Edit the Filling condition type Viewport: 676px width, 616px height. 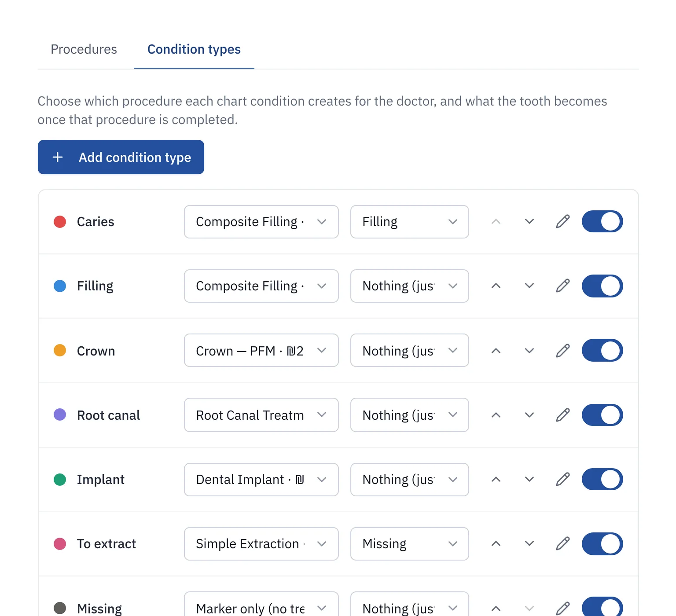pyautogui.click(x=563, y=286)
